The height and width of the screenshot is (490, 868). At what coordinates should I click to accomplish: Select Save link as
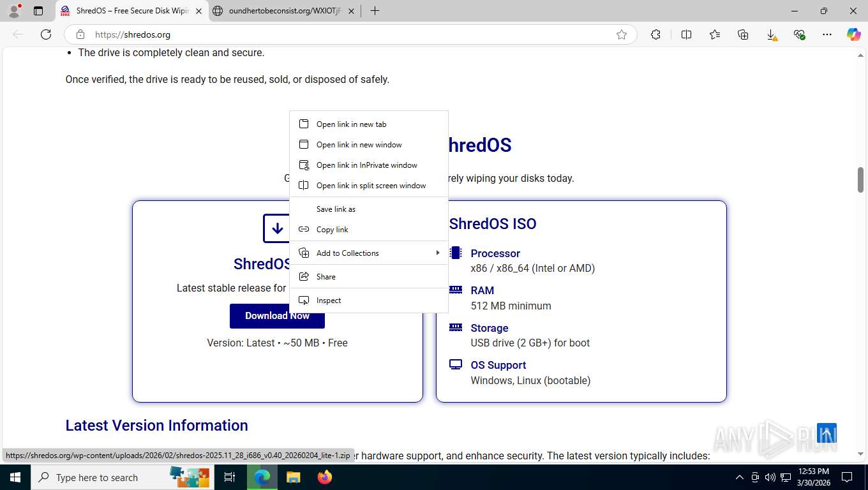369,209
